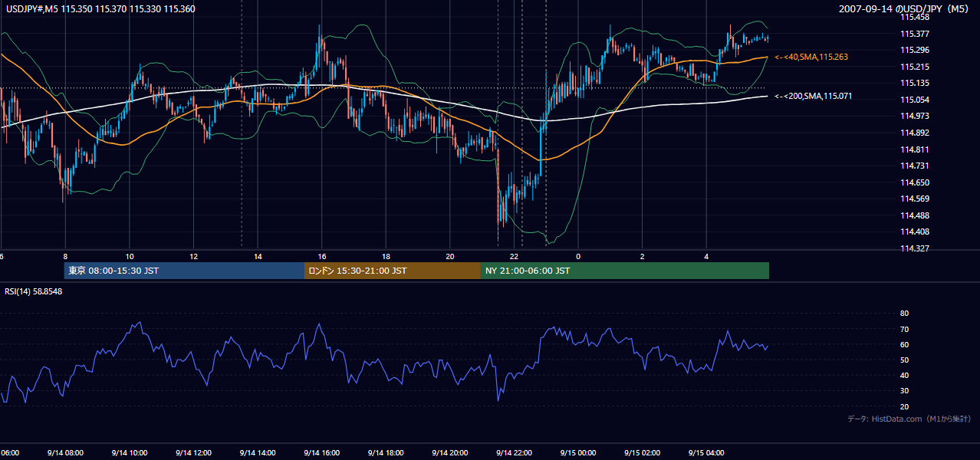Click the bottom time label 9/14 10:00
The height and width of the screenshot is (460, 980).
click(x=130, y=452)
